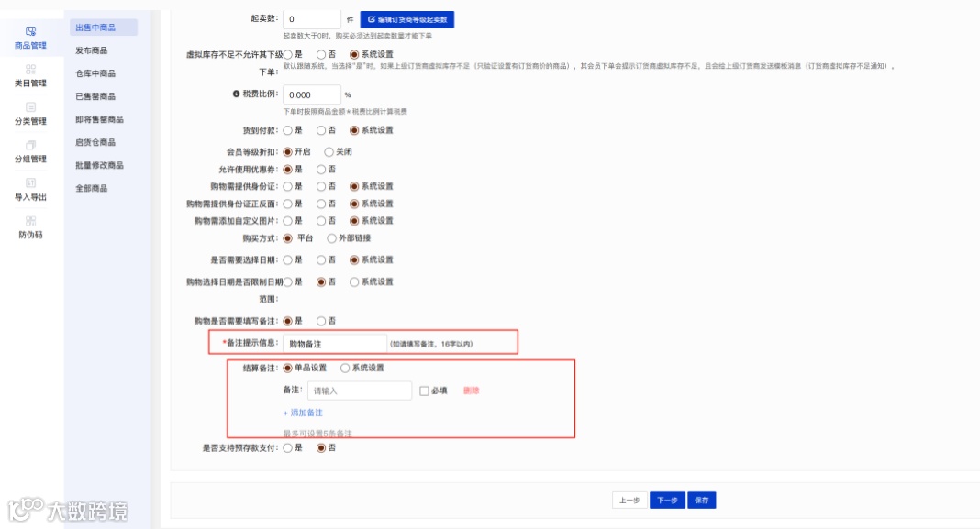
Task: Select 是 for 购物需提供身份证
Action: pos(287,186)
